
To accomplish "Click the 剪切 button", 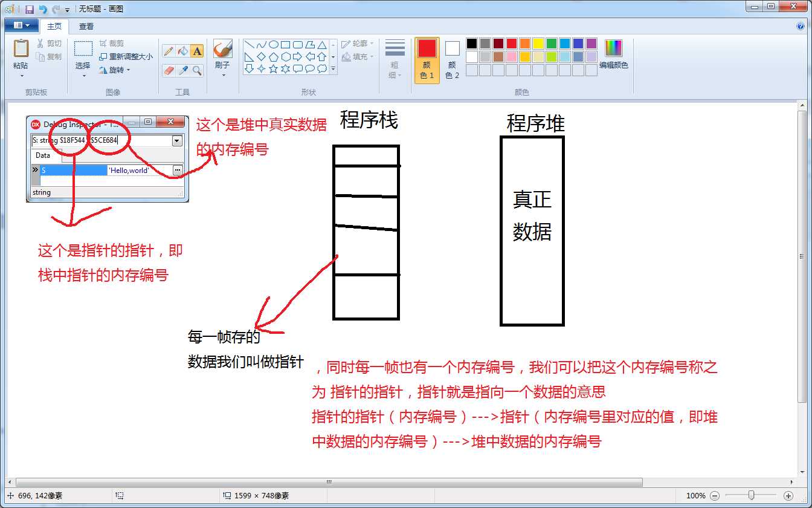I will 48,44.
